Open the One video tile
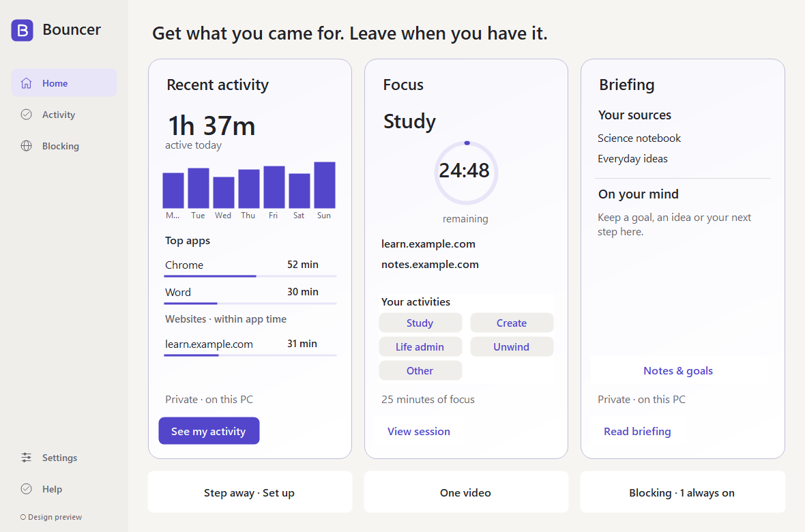The width and height of the screenshot is (805, 532). click(x=466, y=492)
